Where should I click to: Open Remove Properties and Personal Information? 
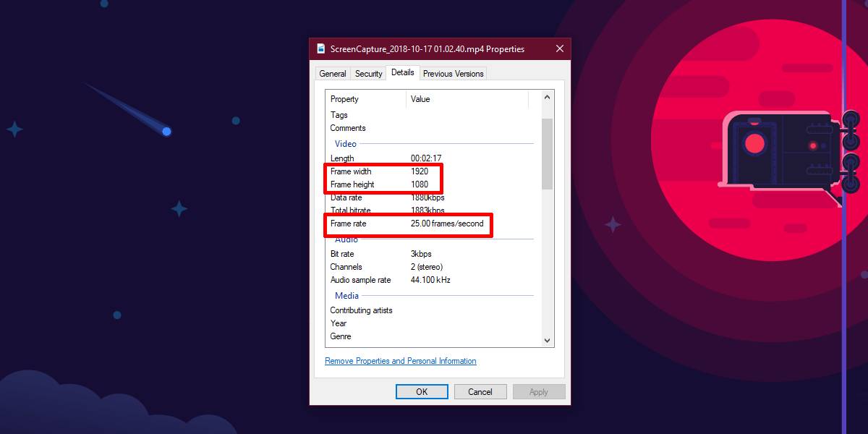pos(401,361)
